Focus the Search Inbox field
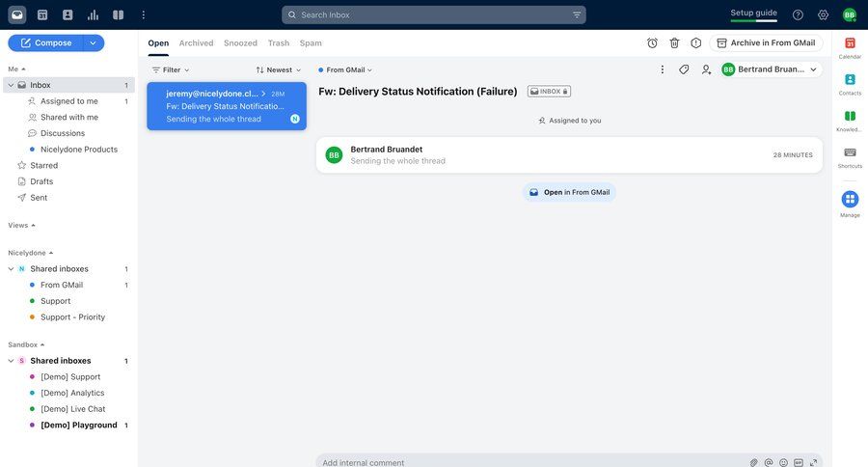 pyautogui.click(x=434, y=15)
